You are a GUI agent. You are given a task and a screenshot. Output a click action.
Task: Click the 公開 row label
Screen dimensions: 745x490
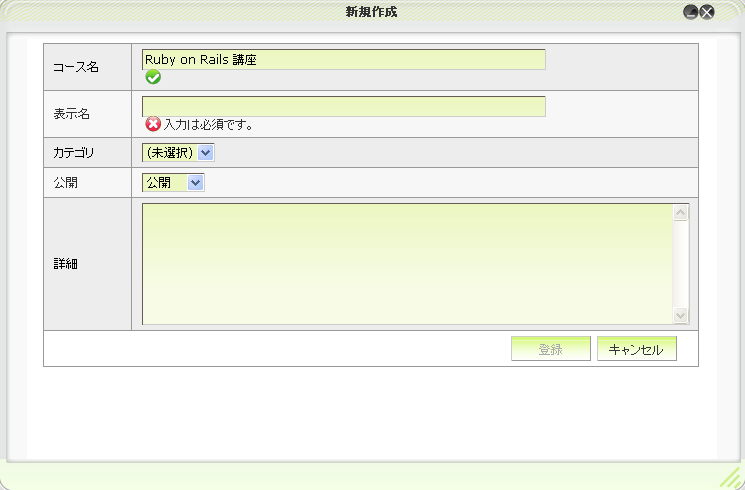pyautogui.click(x=65, y=183)
